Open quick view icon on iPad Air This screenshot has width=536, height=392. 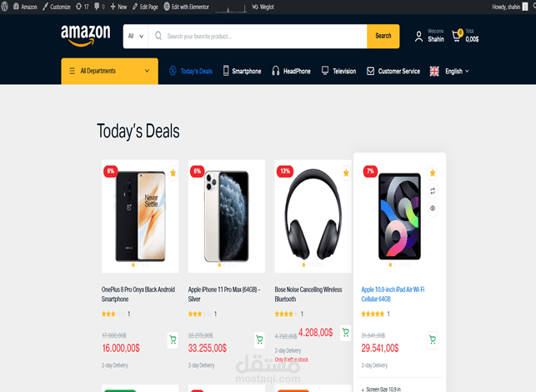coord(433,209)
